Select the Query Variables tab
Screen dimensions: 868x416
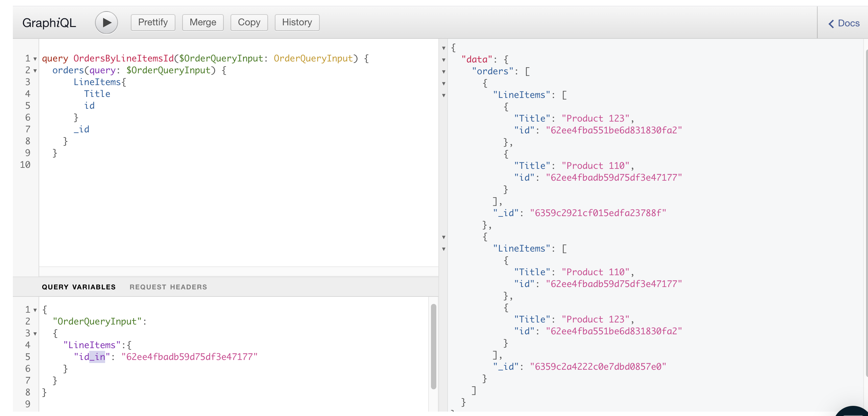[78, 287]
